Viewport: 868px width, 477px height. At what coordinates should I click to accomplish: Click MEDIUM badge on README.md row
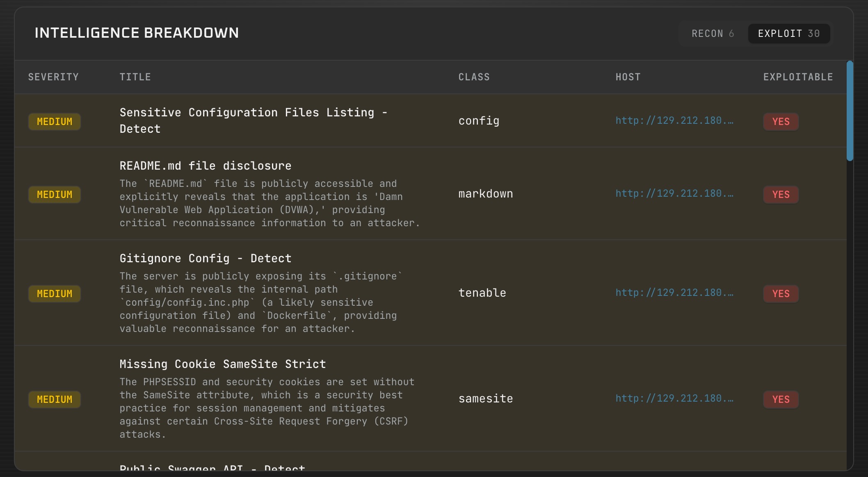55,195
